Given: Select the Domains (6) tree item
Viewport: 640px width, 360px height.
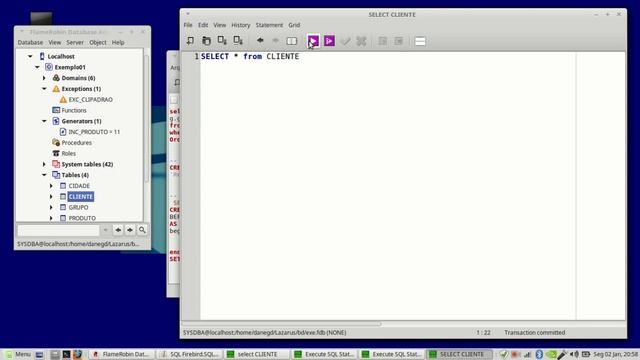Looking at the screenshot, I should click(x=78, y=78).
